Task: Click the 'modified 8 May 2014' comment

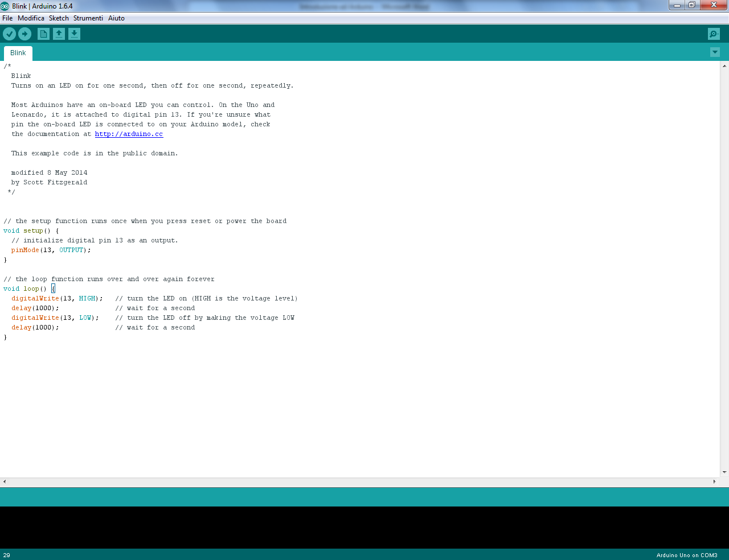Action: tap(50, 173)
